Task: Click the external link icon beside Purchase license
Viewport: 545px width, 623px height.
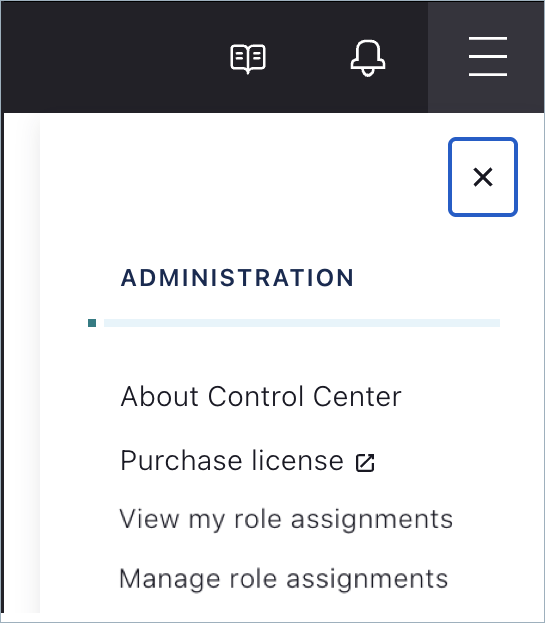Action: point(365,462)
